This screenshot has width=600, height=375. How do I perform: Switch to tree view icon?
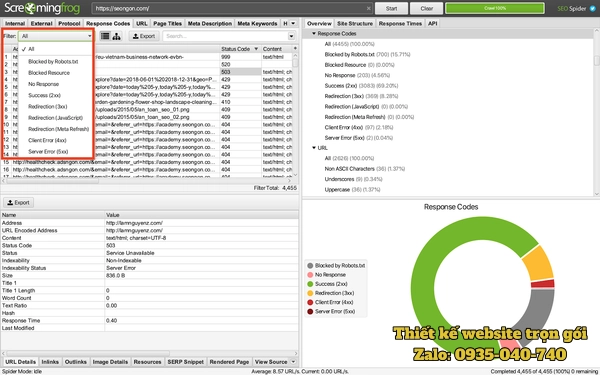click(x=116, y=36)
